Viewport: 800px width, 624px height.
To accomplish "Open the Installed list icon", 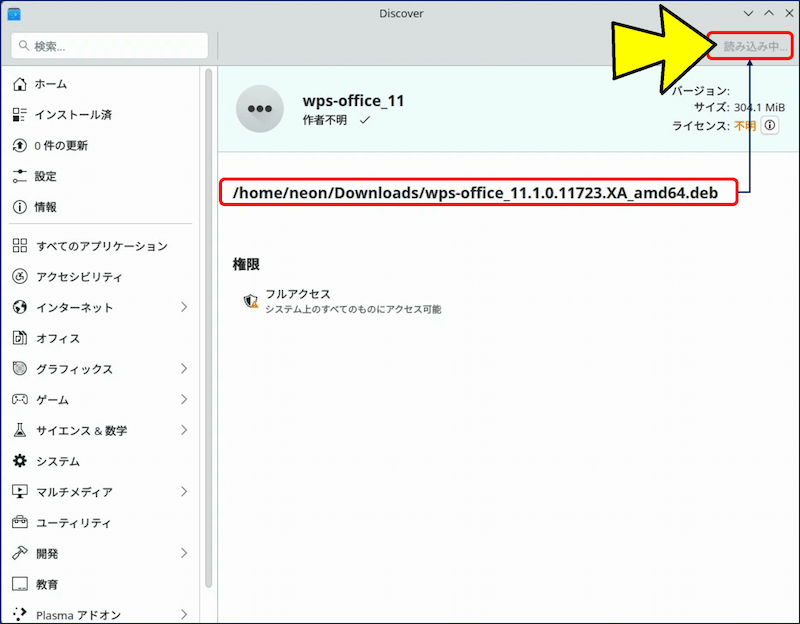I will pyautogui.click(x=20, y=115).
